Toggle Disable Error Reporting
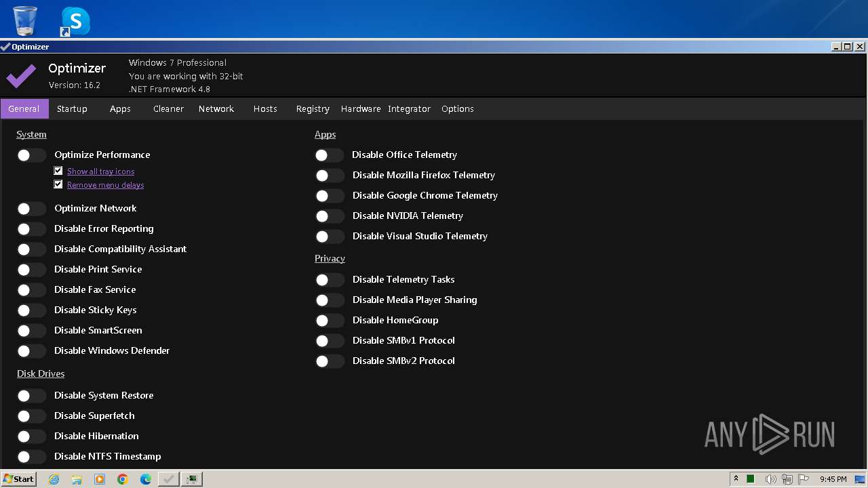Viewport: 868px width, 488px height. pyautogui.click(x=31, y=229)
